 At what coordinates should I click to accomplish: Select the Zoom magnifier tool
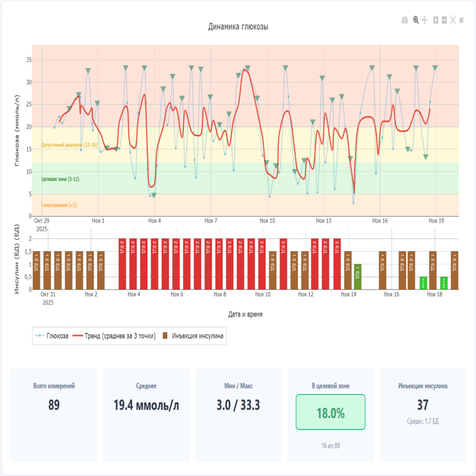416,20
